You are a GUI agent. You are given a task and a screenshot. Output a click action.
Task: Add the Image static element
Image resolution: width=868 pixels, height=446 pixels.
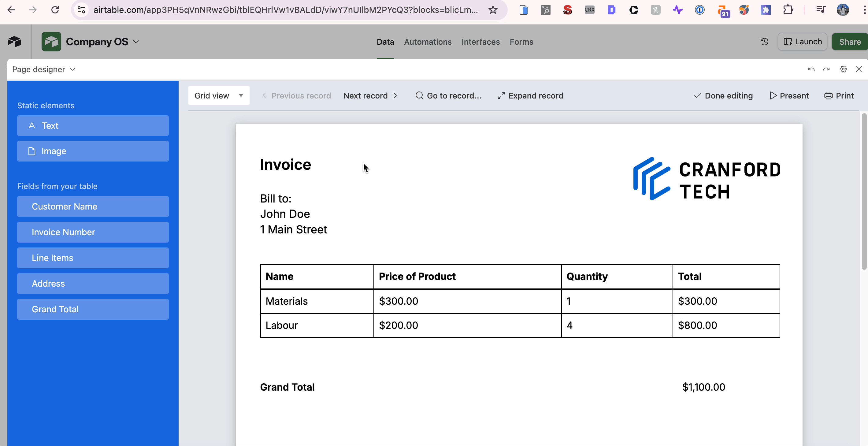93,151
